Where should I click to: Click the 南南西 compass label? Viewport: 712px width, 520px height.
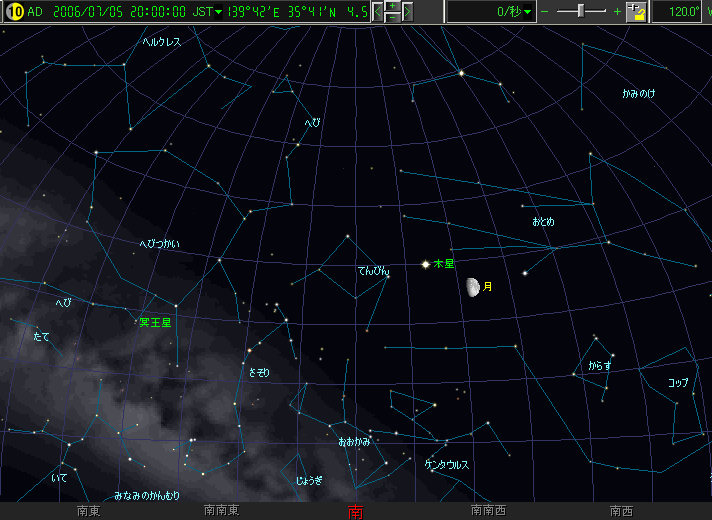(488, 510)
